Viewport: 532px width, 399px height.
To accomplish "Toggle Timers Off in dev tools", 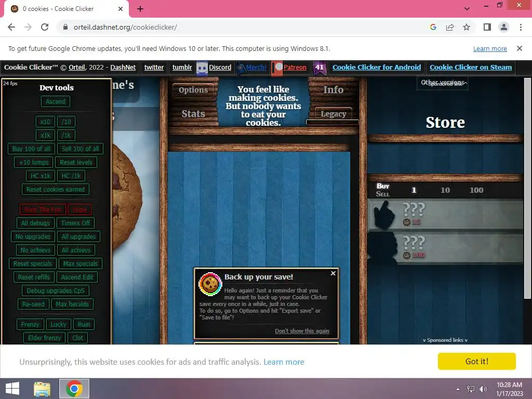I will [76, 223].
